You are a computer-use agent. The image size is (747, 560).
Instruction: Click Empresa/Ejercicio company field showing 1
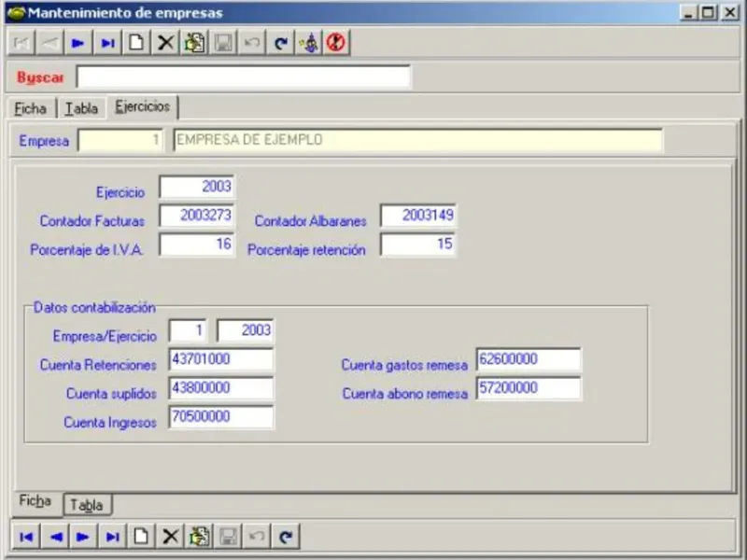pos(188,330)
